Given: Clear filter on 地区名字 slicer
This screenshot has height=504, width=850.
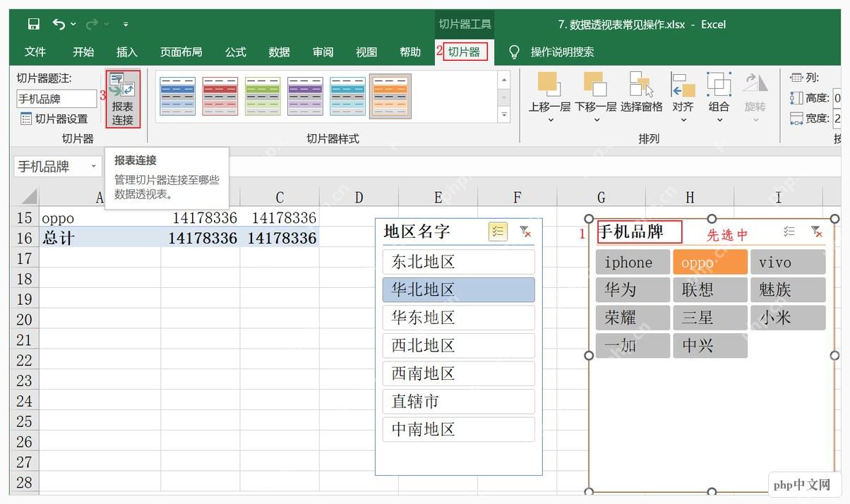Looking at the screenshot, I should 525,231.
